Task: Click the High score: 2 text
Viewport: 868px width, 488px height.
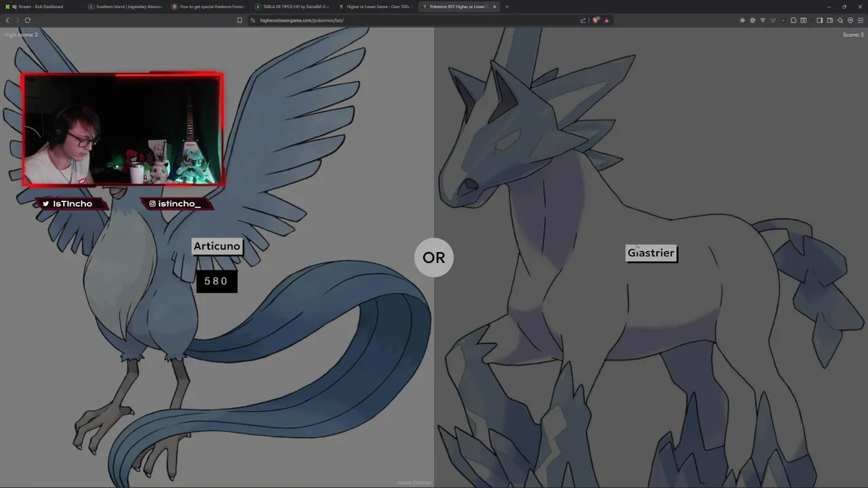Action: 21,35
